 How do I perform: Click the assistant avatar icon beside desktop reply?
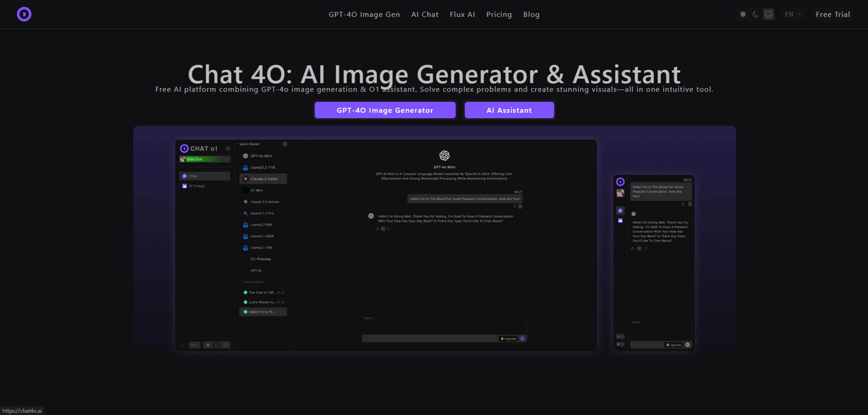pos(371,216)
